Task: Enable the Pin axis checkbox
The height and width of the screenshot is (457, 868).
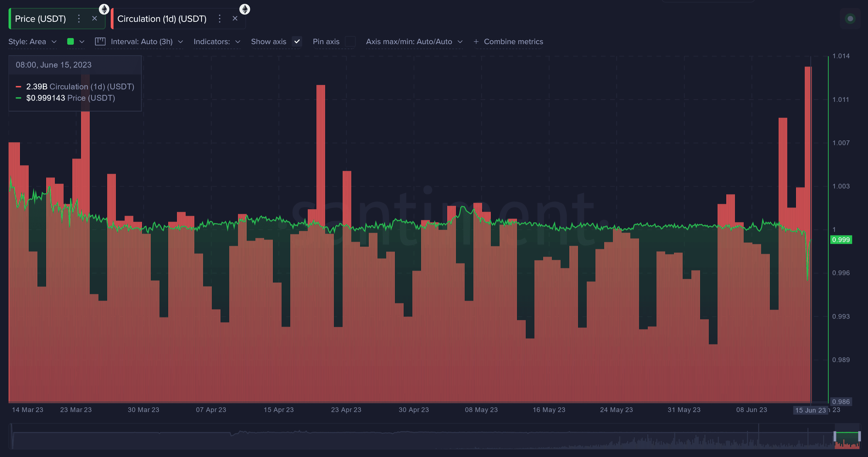Action: point(350,41)
